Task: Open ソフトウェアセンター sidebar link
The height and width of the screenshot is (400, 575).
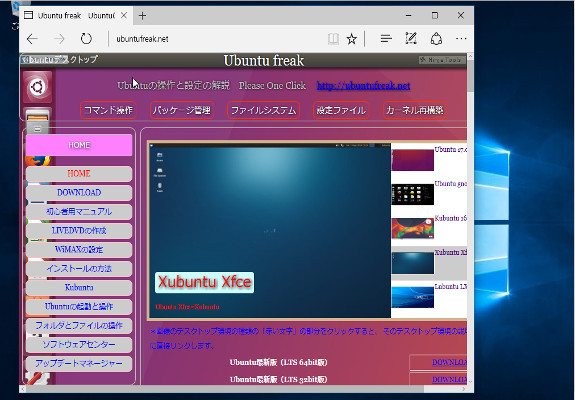Action: (79, 345)
